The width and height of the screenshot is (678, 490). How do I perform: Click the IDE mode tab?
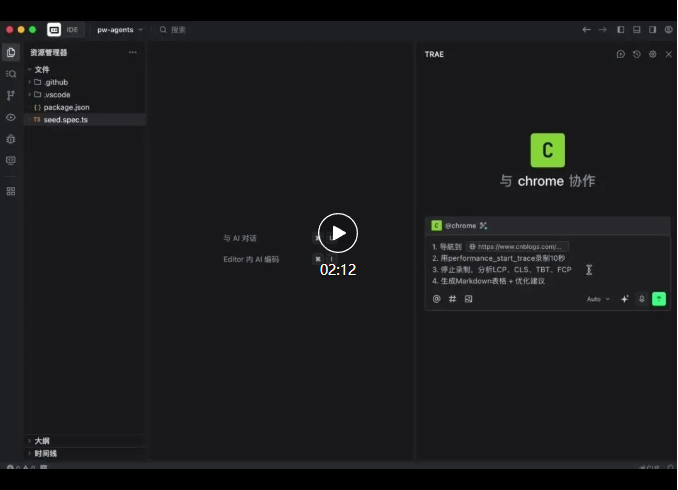pyautogui.click(x=72, y=30)
